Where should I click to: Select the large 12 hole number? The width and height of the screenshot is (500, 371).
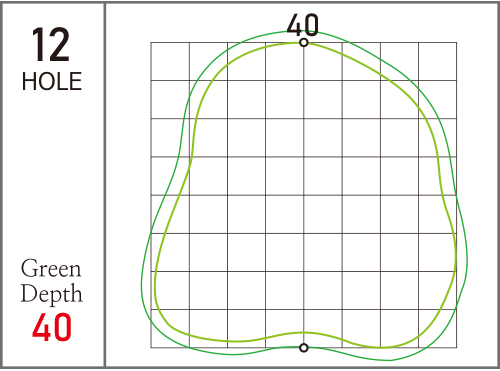click(x=51, y=45)
